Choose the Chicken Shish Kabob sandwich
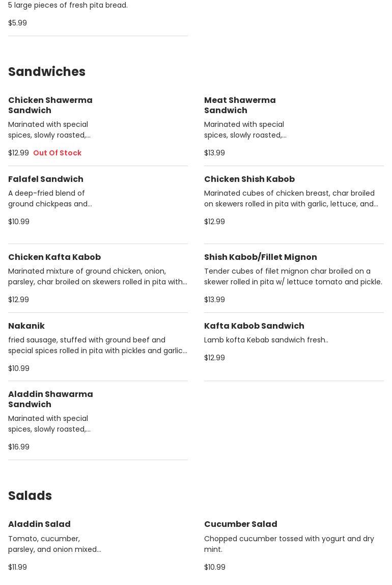The width and height of the screenshot is (392, 585). pyautogui.click(x=249, y=179)
